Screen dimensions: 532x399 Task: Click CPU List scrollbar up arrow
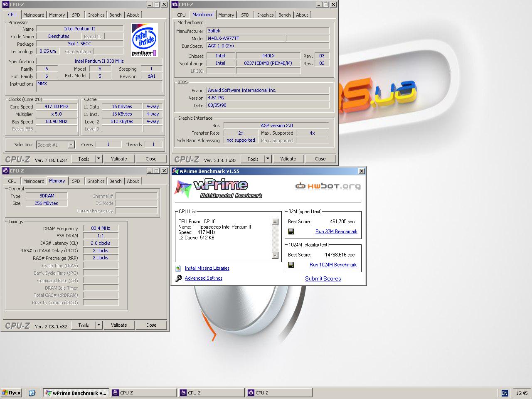pyautogui.click(x=275, y=222)
